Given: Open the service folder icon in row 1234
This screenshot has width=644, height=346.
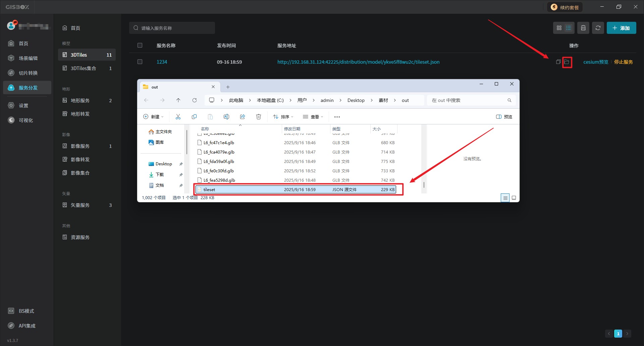Looking at the screenshot, I should click(567, 62).
